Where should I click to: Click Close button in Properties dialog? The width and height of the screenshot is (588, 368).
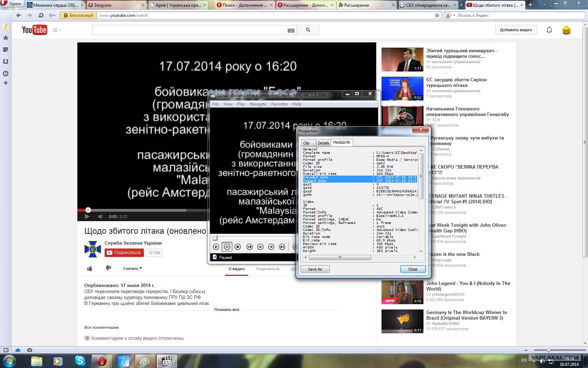click(413, 269)
